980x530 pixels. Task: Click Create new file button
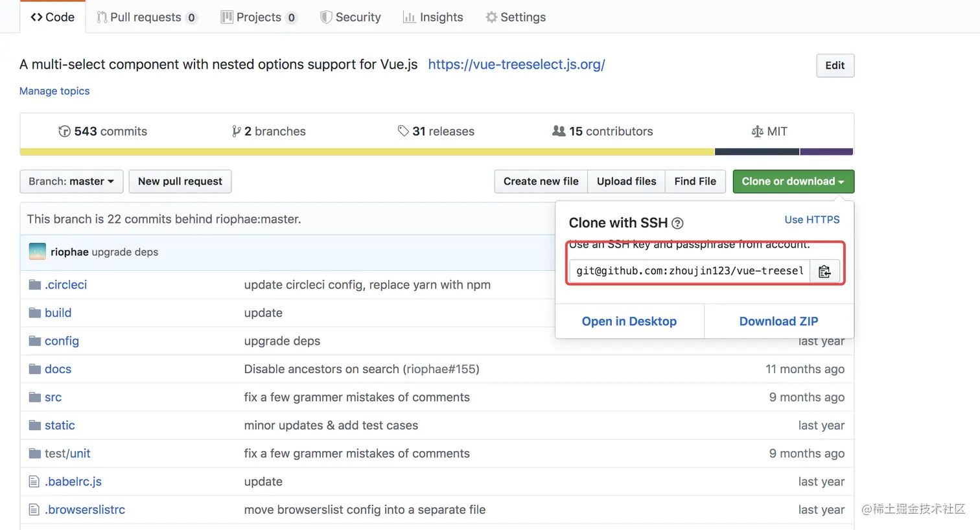point(541,181)
